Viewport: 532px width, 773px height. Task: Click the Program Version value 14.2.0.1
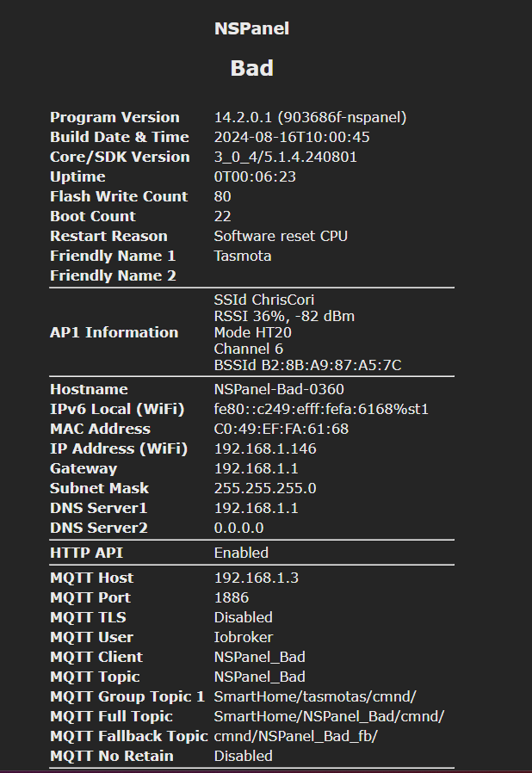[x=310, y=117]
